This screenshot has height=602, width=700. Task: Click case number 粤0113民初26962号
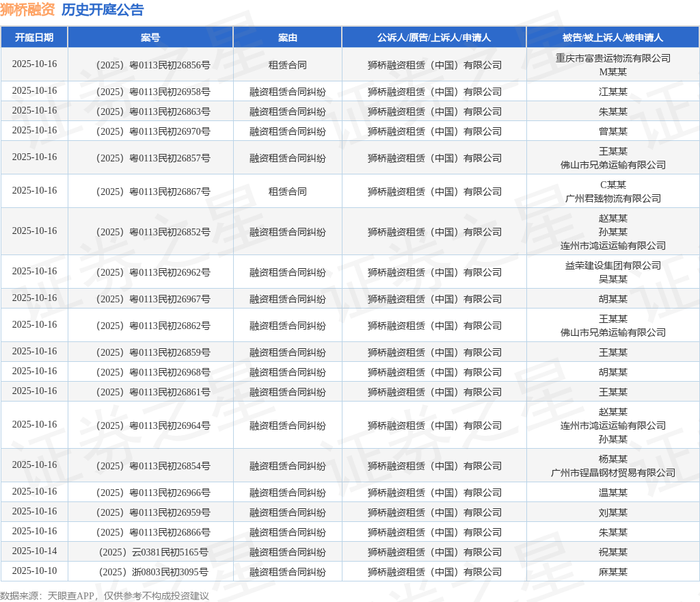tap(153, 272)
